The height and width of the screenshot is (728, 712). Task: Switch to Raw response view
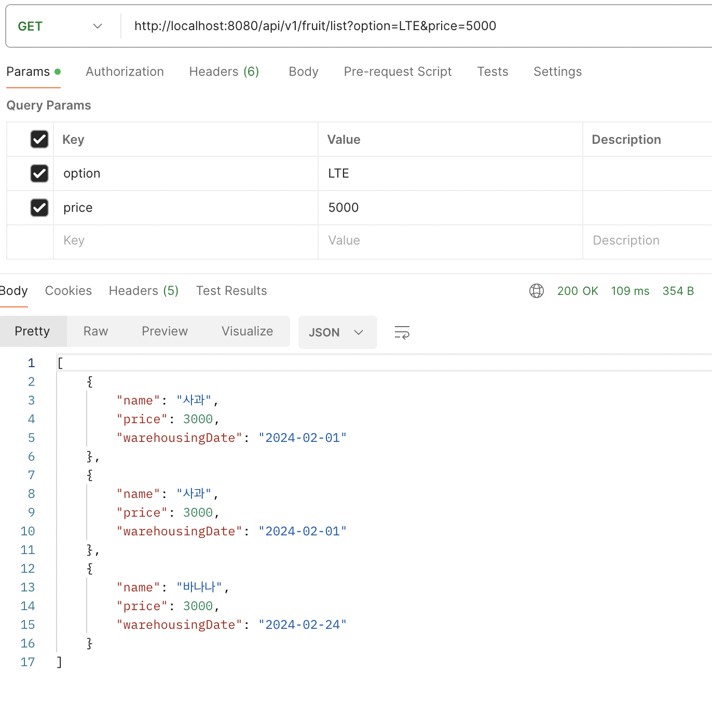pos(96,331)
